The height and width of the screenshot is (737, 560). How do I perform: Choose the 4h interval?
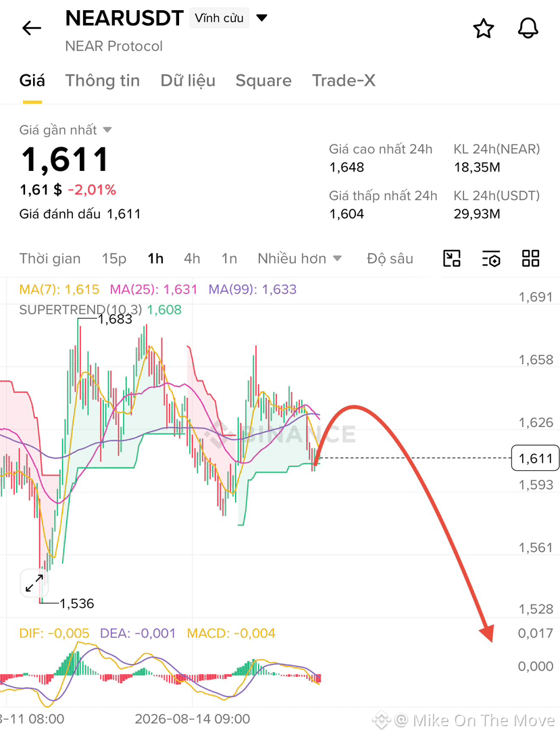click(192, 259)
